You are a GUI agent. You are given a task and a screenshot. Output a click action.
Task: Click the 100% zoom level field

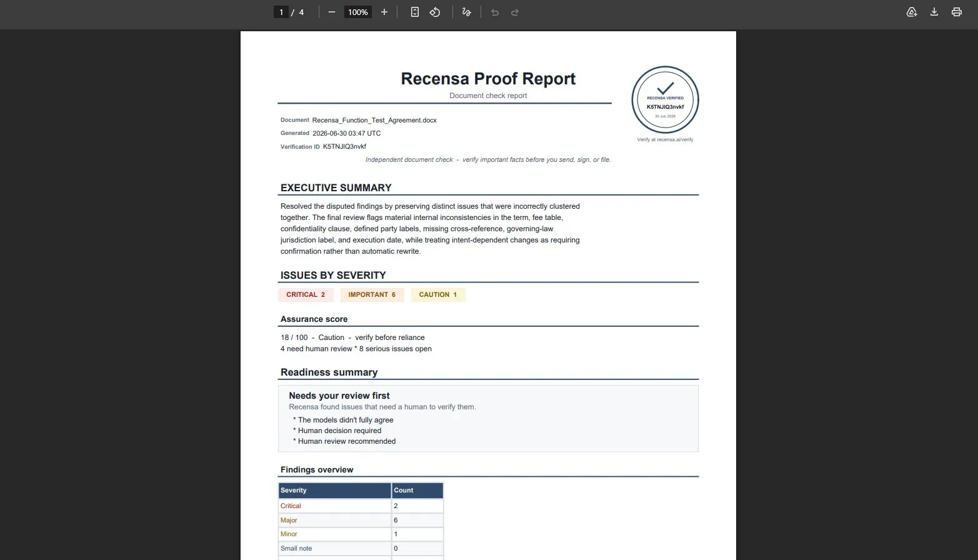click(358, 12)
